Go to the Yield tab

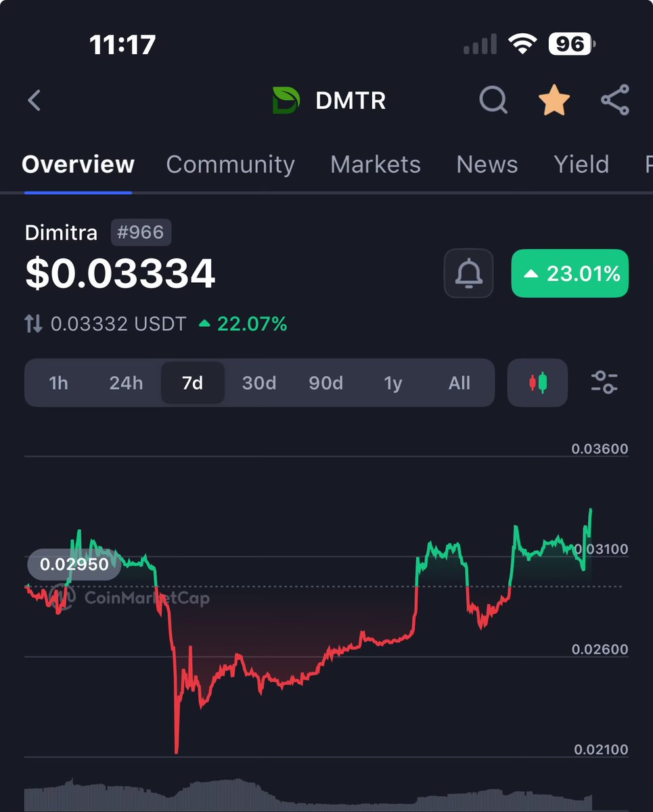click(581, 164)
